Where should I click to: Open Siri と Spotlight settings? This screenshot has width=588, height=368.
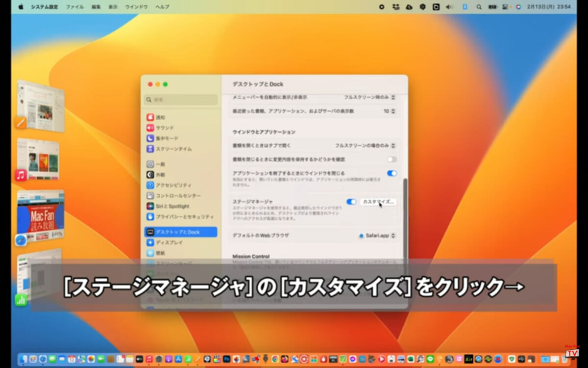coord(181,206)
